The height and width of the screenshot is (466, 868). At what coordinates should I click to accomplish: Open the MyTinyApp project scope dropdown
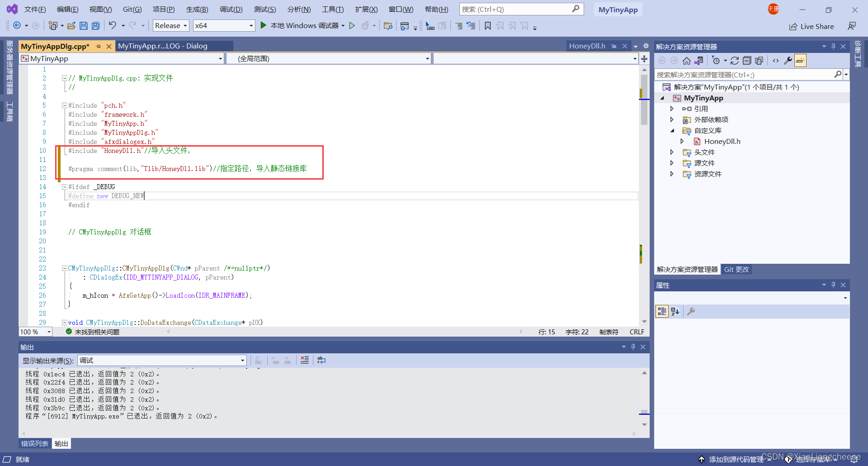coord(122,58)
